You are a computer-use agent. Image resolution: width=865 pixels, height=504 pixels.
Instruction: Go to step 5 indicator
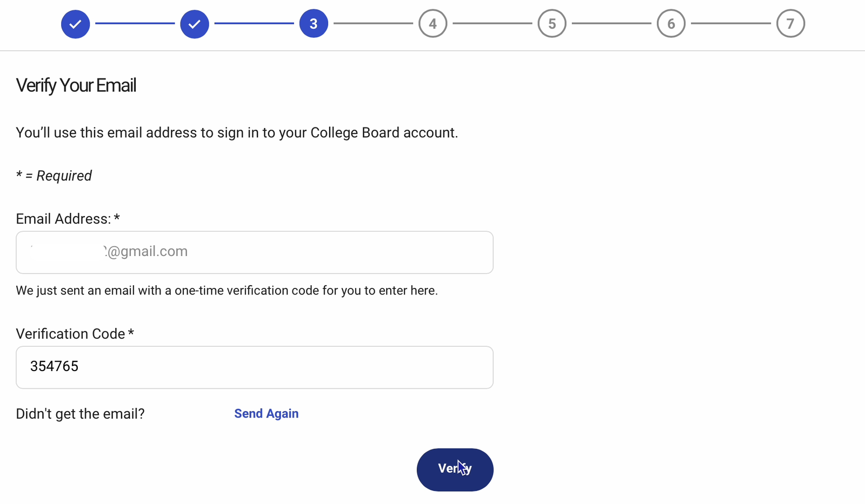pos(552,24)
